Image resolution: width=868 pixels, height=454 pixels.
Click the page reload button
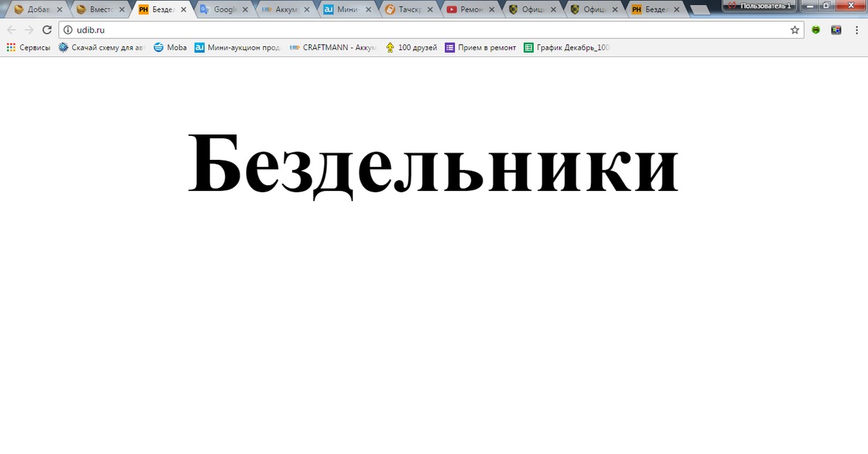point(47,30)
